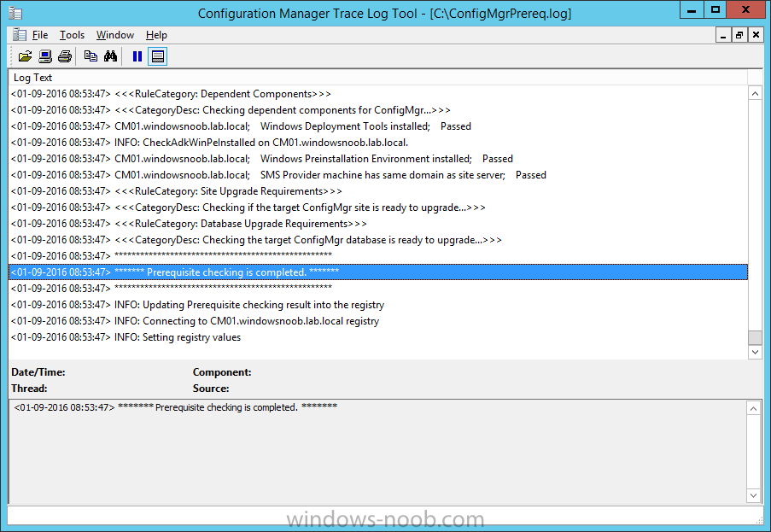The image size is (771, 532).
Task: Open the application icon system menu in title bar
Action: (15, 14)
